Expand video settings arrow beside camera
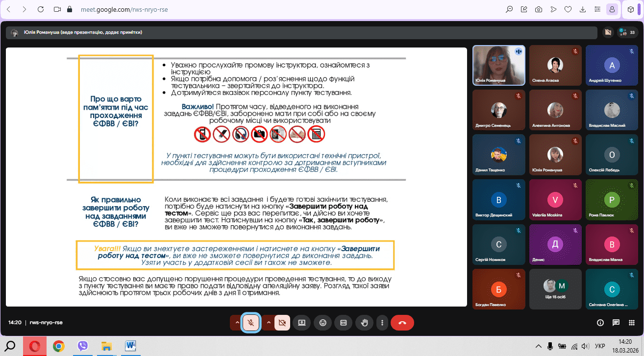 tap(269, 323)
